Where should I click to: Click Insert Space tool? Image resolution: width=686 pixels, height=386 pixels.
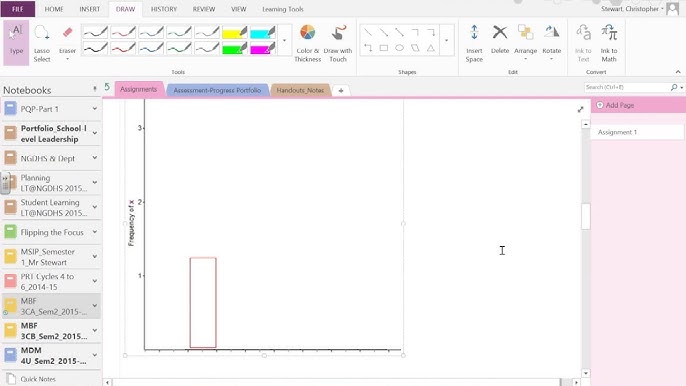click(474, 43)
